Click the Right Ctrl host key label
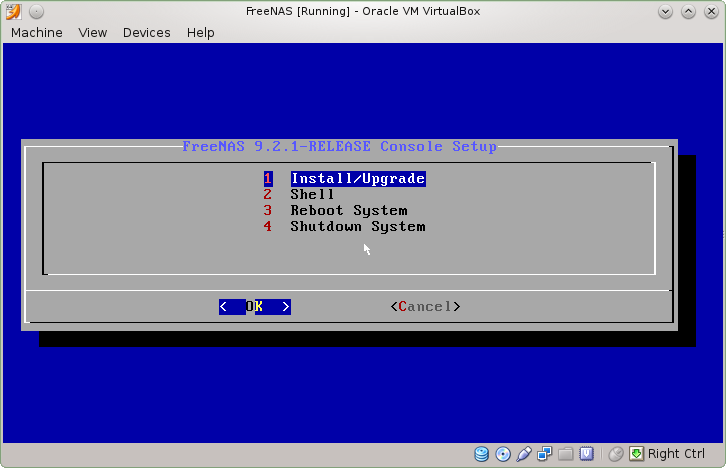This screenshot has width=726, height=468. pos(676,454)
